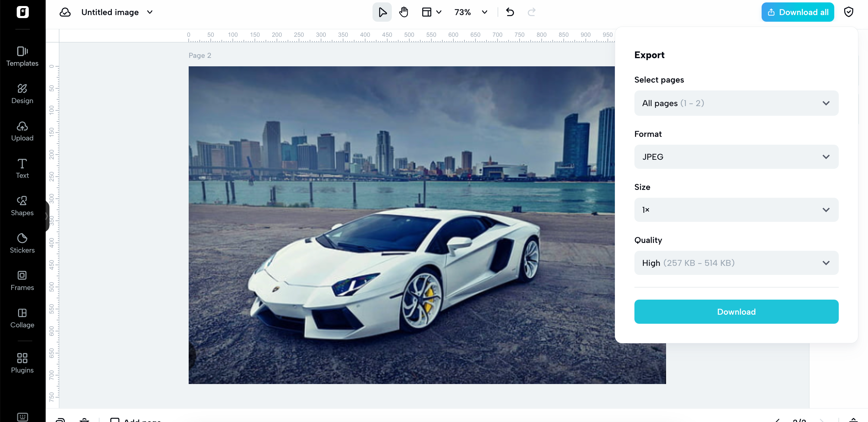The height and width of the screenshot is (422, 868).
Task: Open the Plugins panel
Action: pos(22,362)
